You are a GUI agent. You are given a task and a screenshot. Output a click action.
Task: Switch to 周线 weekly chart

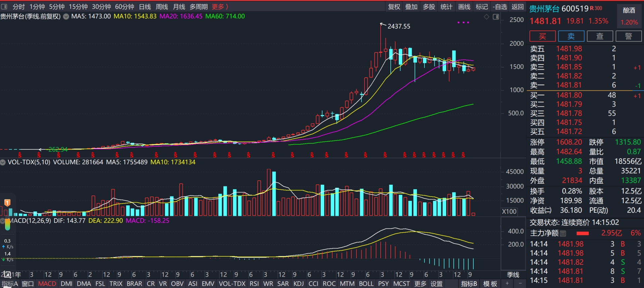162,7
